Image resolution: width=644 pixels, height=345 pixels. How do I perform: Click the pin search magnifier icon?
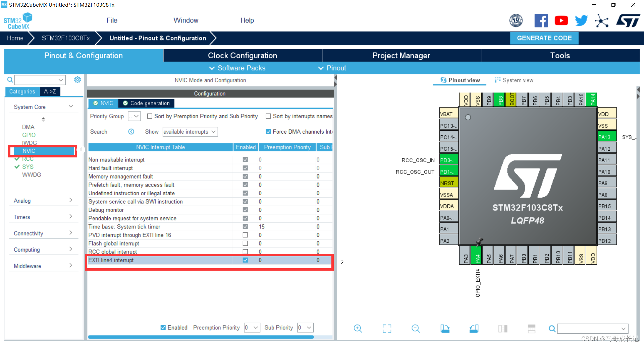tap(552, 329)
